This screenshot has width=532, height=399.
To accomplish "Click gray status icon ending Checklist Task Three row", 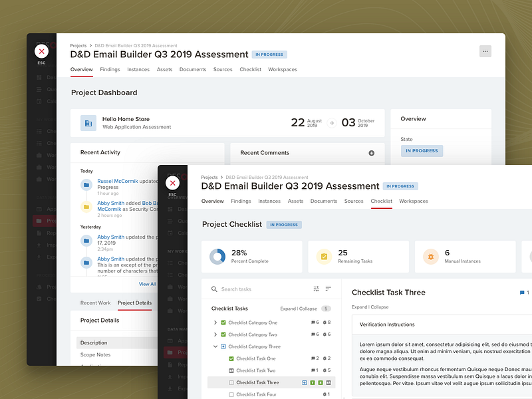I will click(329, 382).
